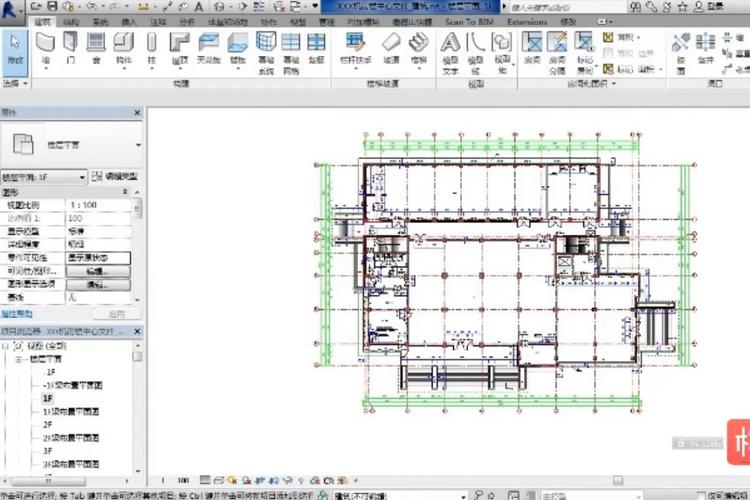The image size is (750, 500).
Task: Open the 2F梁布置平面图 view in project browser
Action: [x=71, y=438]
